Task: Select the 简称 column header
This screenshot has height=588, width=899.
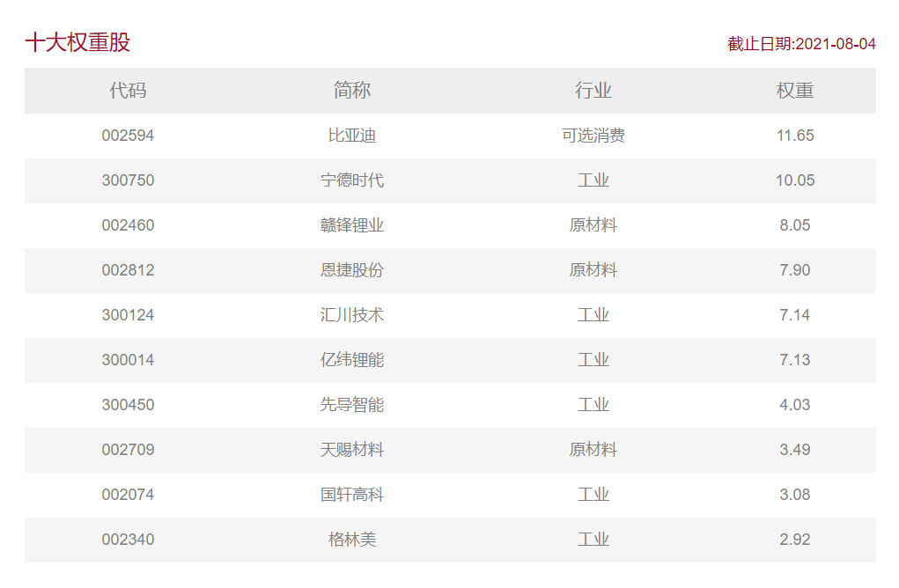Action: [352, 91]
